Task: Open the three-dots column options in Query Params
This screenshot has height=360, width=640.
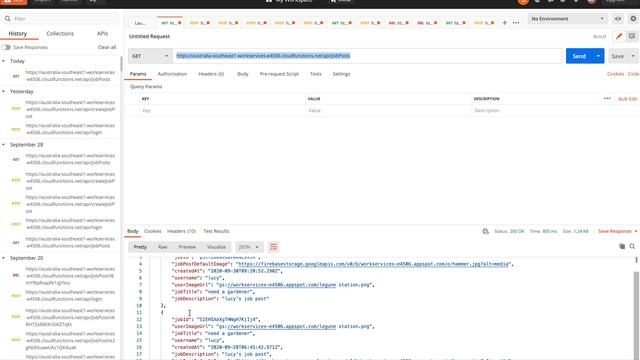Action: tap(607, 99)
